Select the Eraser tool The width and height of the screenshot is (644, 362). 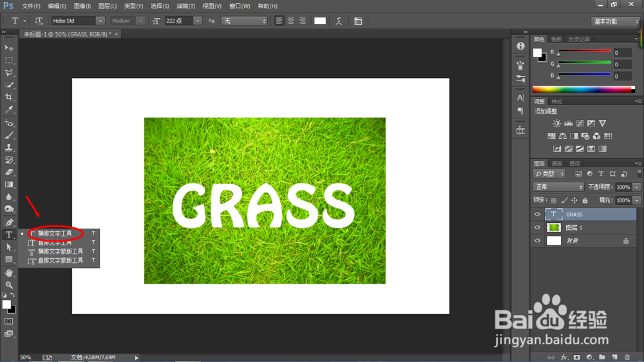tap(8, 172)
